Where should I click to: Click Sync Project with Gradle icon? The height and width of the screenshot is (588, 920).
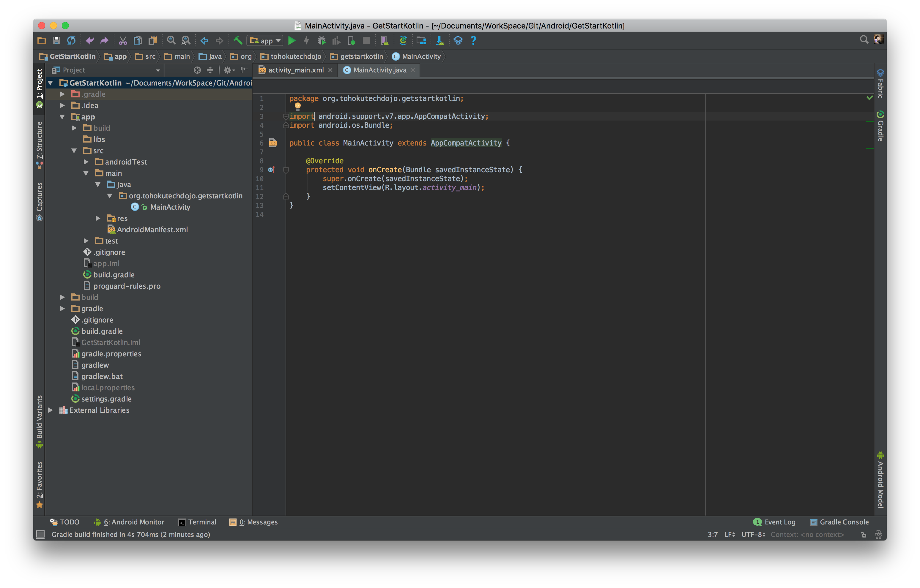tap(403, 40)
